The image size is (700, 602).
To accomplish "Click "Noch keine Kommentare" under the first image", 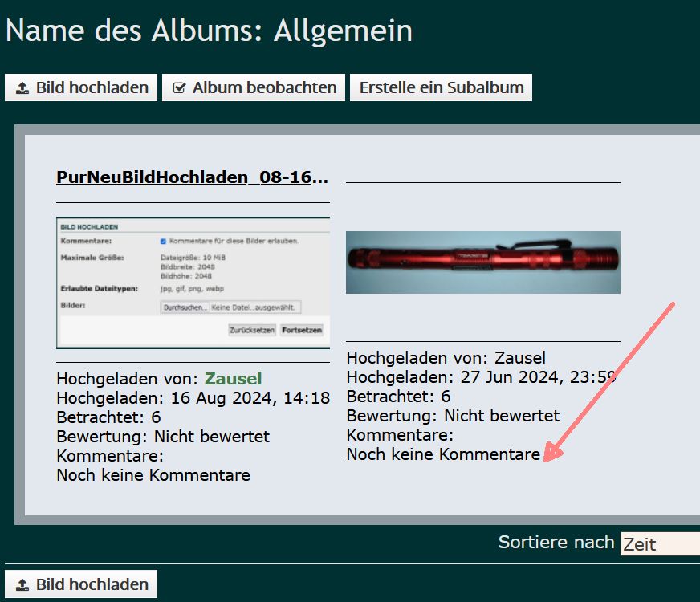I will (x=153, y=475).
